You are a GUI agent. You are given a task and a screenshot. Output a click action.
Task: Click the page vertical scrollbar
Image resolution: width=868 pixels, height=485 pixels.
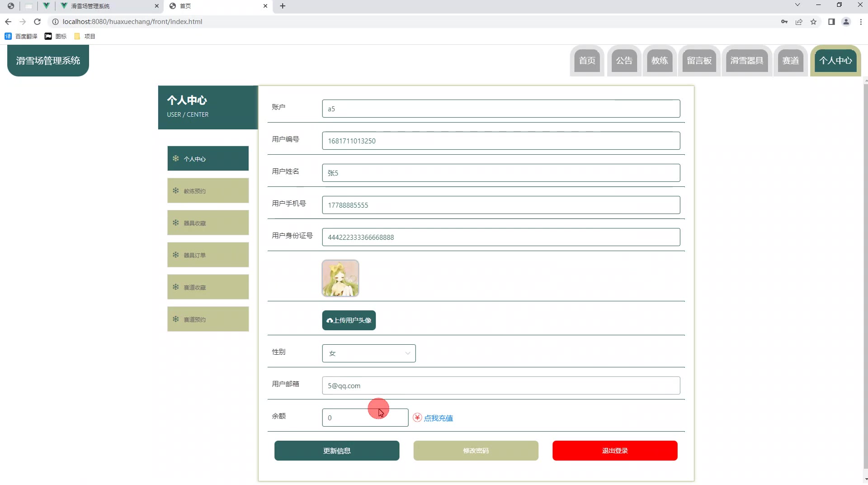click(x=865, y=276)
